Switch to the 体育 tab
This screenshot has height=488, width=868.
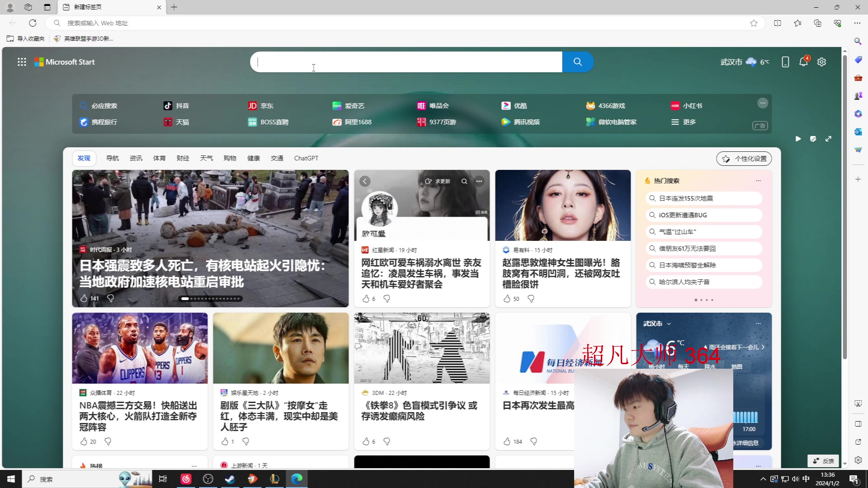point(160,158)
